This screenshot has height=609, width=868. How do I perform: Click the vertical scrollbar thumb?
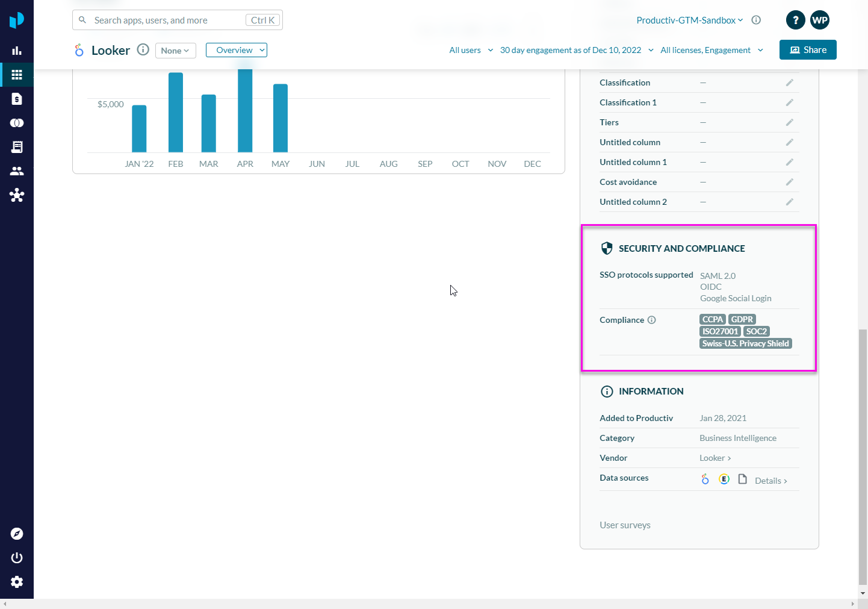[x=863, y=456]
